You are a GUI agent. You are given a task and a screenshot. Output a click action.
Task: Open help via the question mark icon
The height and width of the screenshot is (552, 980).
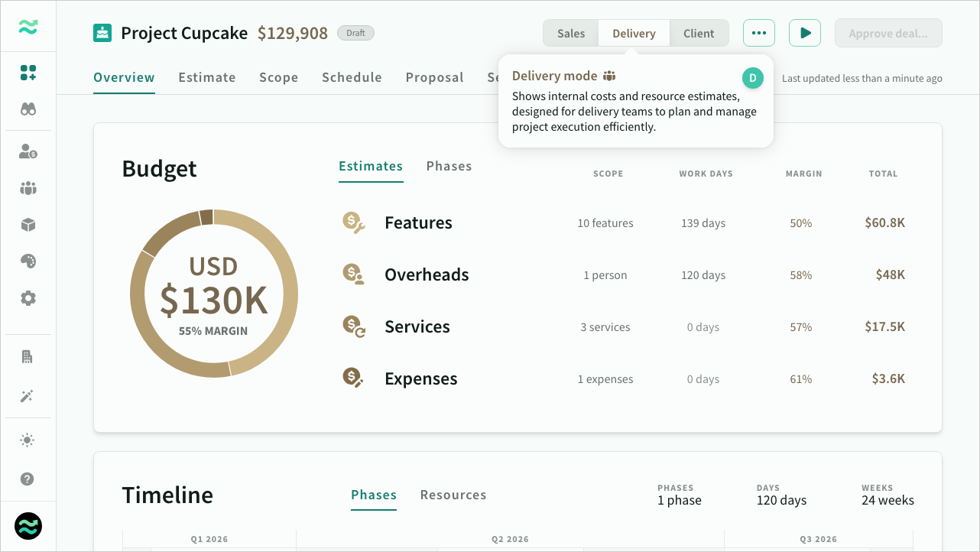(x=28, y=479)
